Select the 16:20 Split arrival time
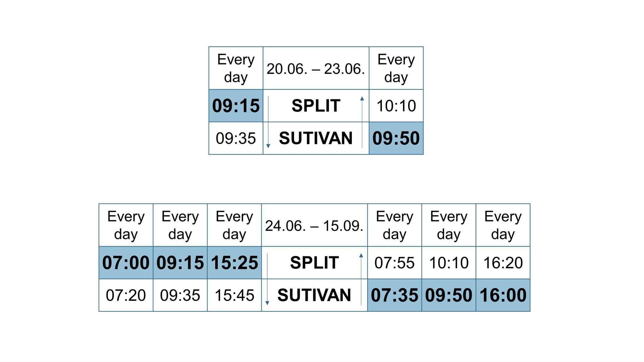 tap(503, 263)
